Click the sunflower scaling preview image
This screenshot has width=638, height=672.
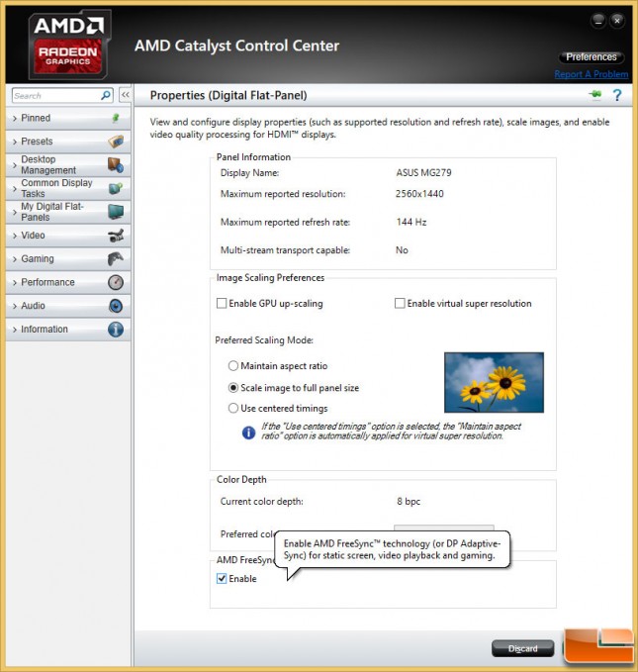[x=494, y=382]
